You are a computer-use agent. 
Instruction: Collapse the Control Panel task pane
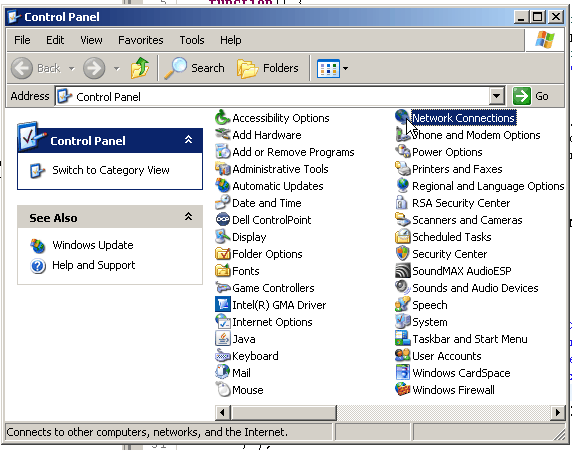click(188, 140)
